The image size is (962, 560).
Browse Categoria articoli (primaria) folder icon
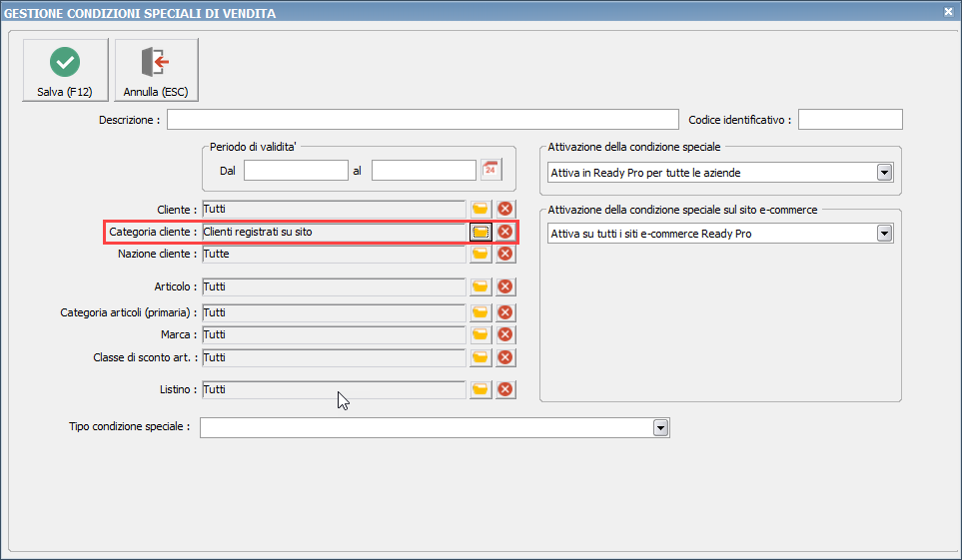[481, 312]
